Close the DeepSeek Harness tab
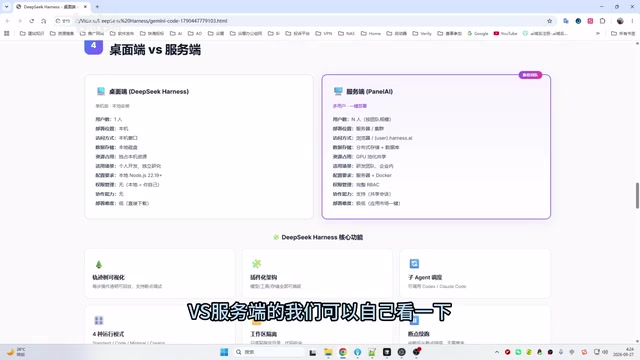640x360 pixels. [x=85, y=7]
